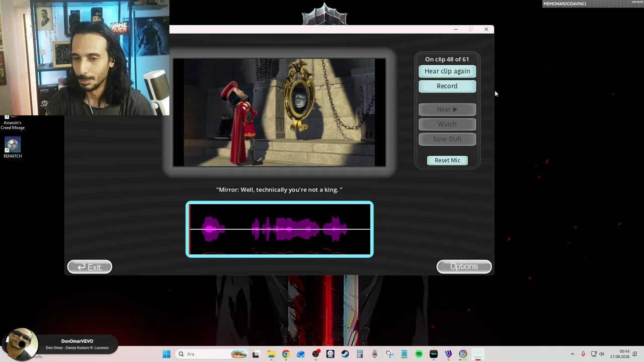Launch Google Chrome from the taskbar
This screenshot has height=362, width=644.
[286, 354]
